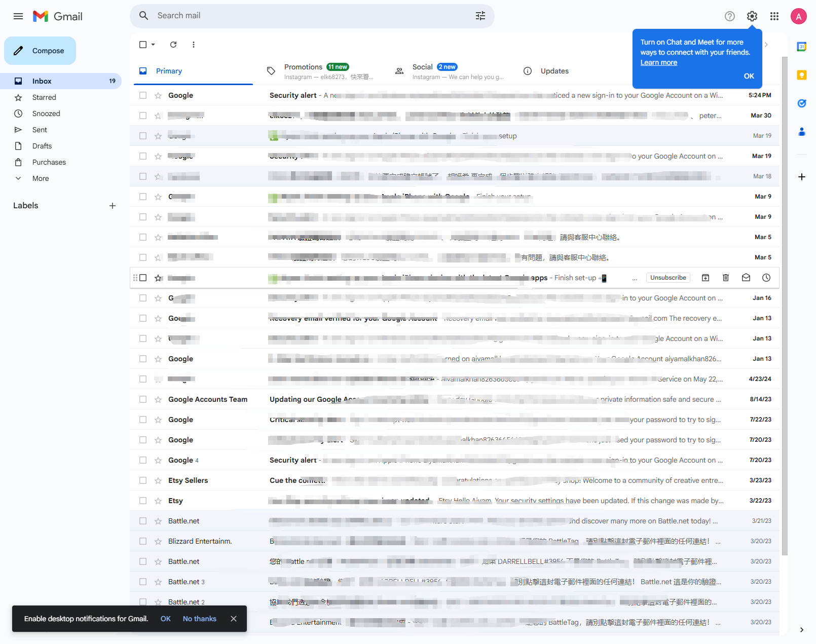
Task: Select the Battle.net 3/21/23 email
Action: tap(143, 521)
